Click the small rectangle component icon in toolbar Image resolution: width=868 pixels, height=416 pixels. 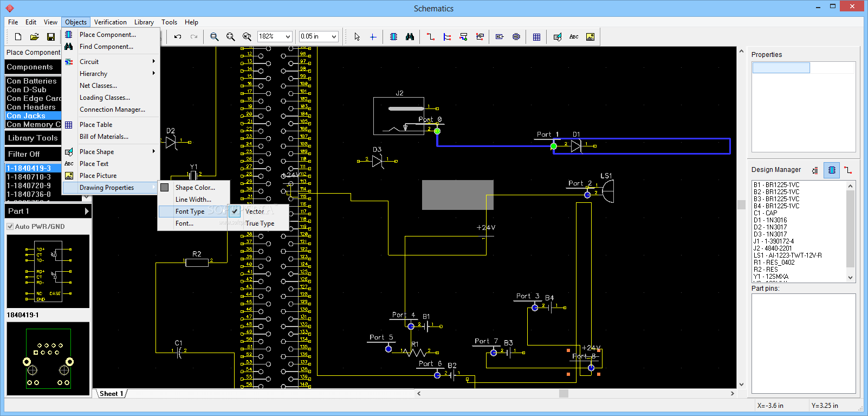click(x=500, y=37)
